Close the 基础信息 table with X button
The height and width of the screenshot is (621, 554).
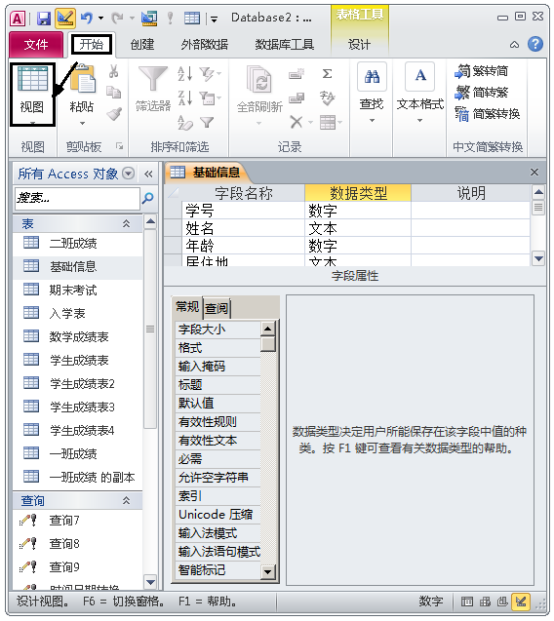point(534,172)
